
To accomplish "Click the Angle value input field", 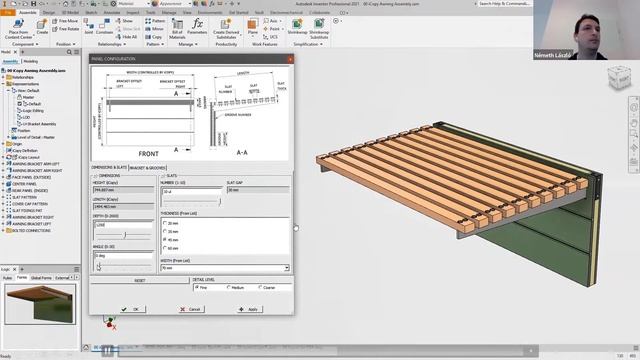I will coord(123,256).
